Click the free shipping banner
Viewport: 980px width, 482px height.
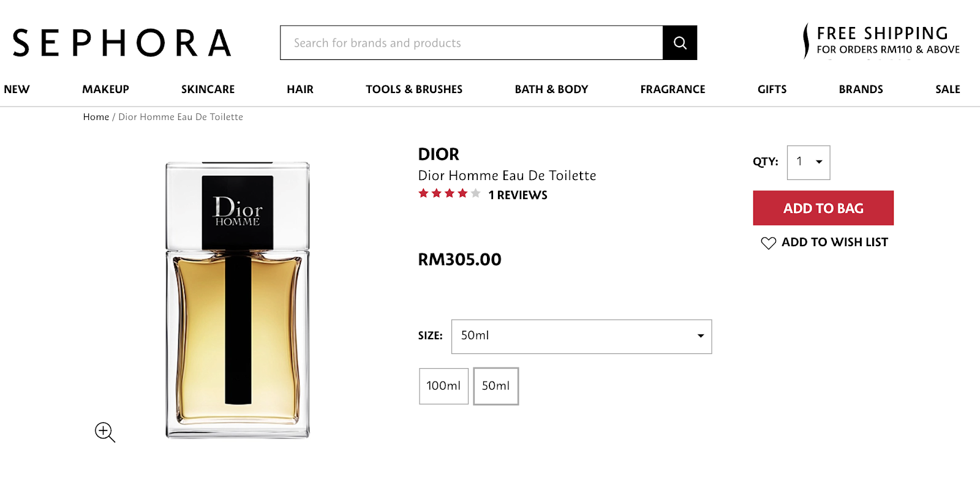[882, 41]
